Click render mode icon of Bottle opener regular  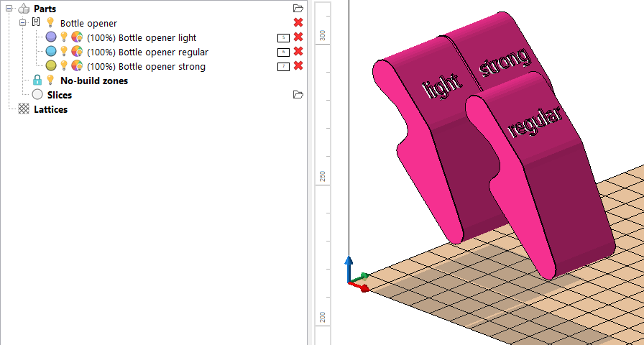tap(77, 51)
